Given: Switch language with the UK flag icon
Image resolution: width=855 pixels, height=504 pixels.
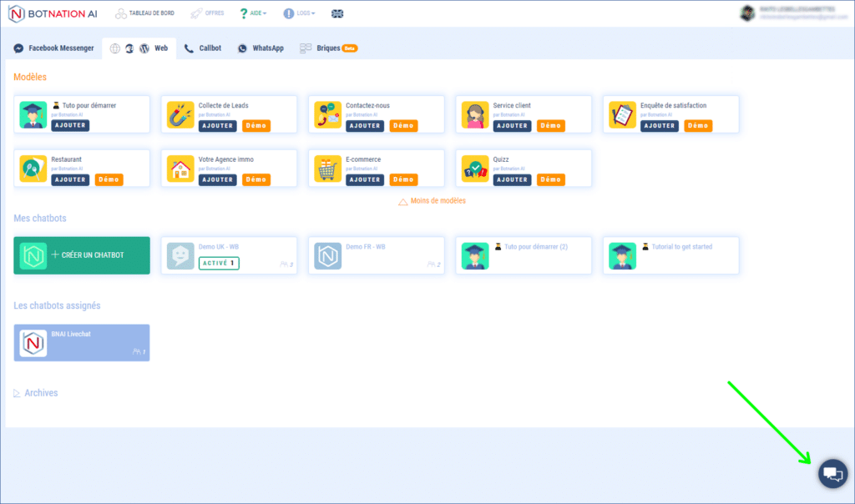Looking at the screenshot, I should (x=337, y=14).
